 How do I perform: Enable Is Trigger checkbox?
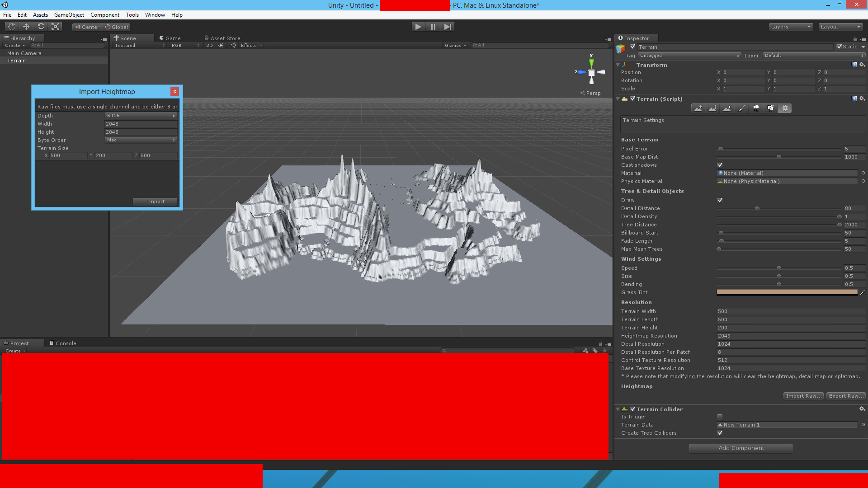[x=720, y=417]
